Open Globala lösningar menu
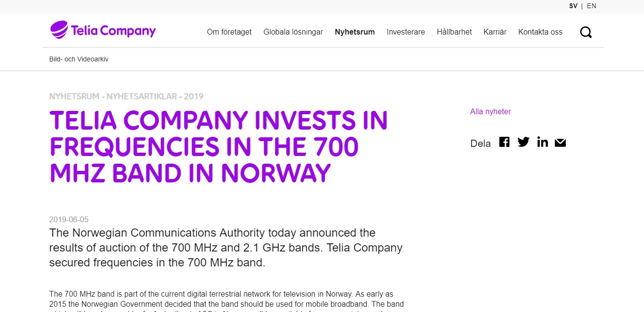Screen dimensions: 644x312 tap(293, 32)
